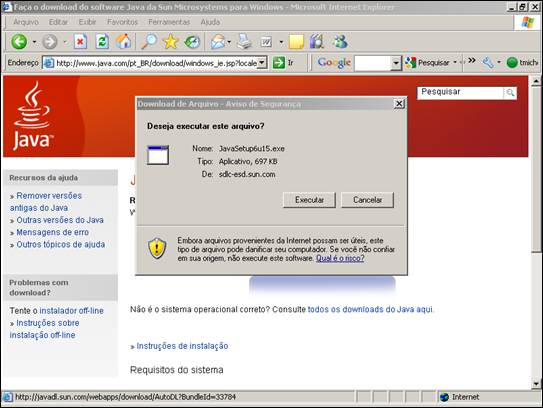The height and width of the screenshot is (408, 543).
Task: Expand the address bar URL dropdown
Action: click(262, 63)
